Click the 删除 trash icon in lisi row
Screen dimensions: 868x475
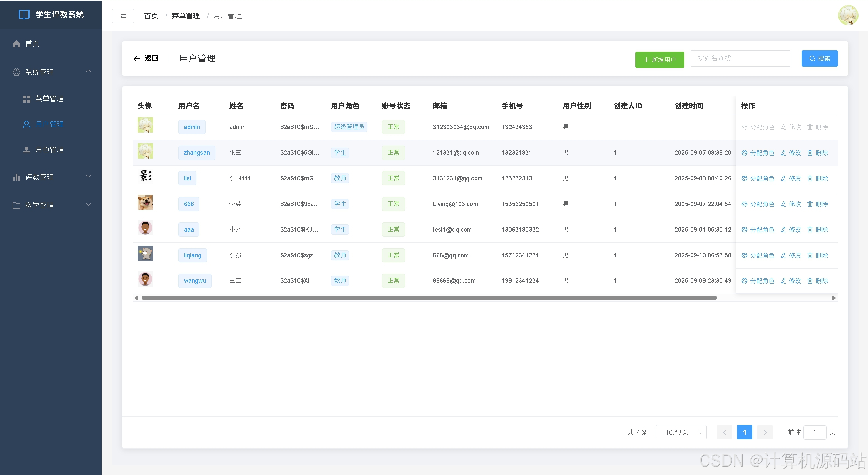[x=810, y=179]
